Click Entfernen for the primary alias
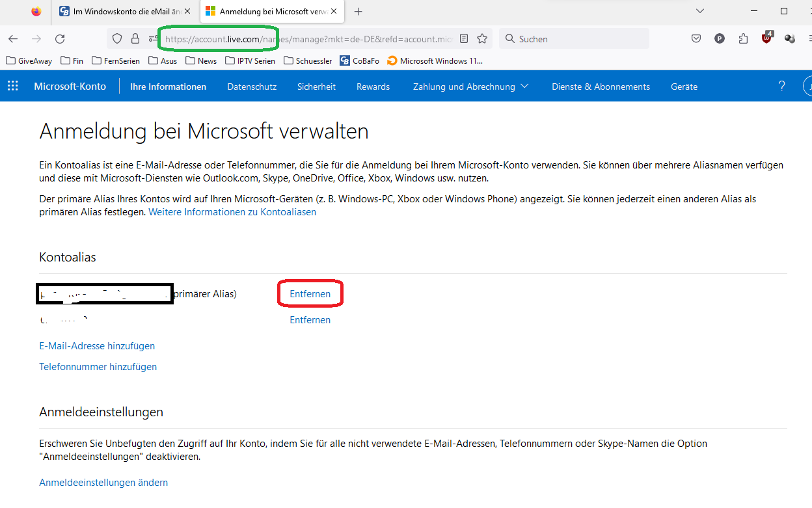The height and width of the screenshot is (508, 812). tap(310, 294)
